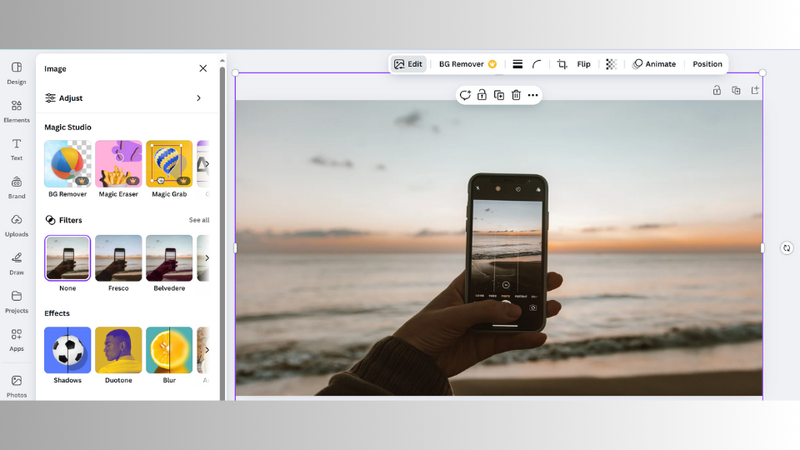Click the left-edge selection resize handle
Viewport: 800px width, 450px height.
(x=235, y=248)
